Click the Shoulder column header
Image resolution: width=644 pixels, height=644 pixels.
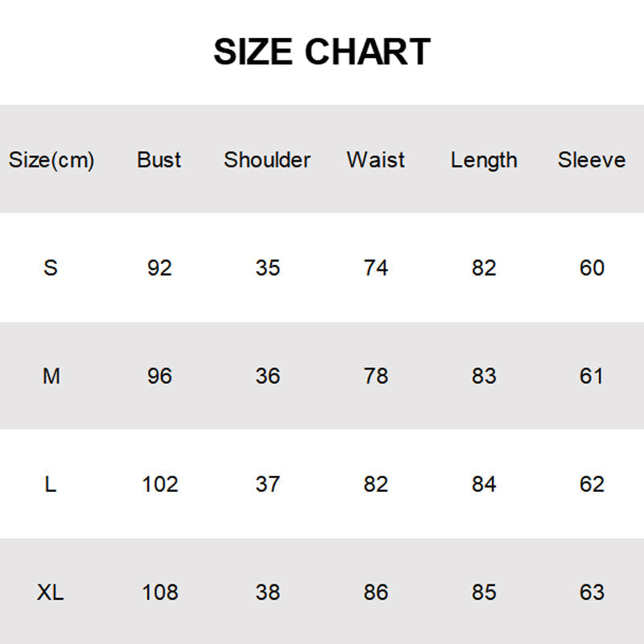point(267,159)
